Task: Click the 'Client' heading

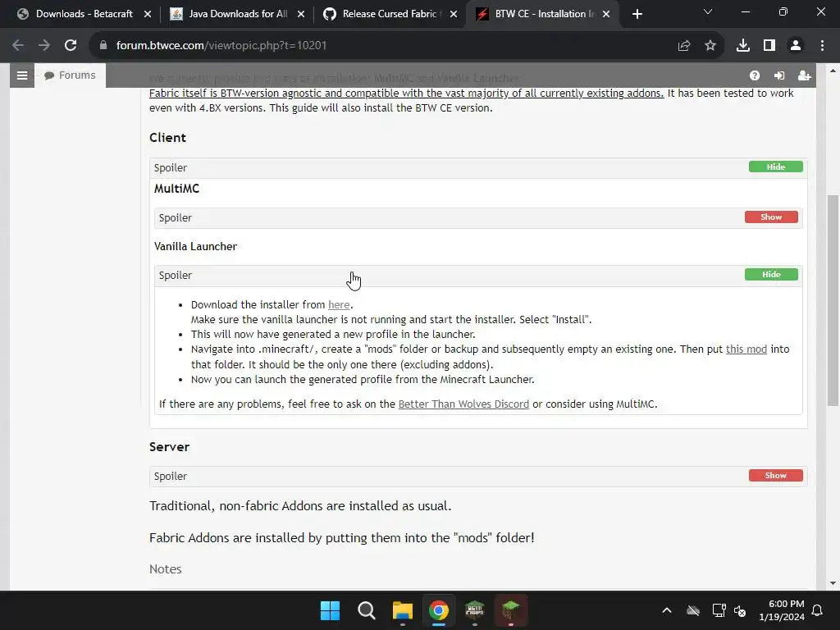Action: tap(167, 138)
